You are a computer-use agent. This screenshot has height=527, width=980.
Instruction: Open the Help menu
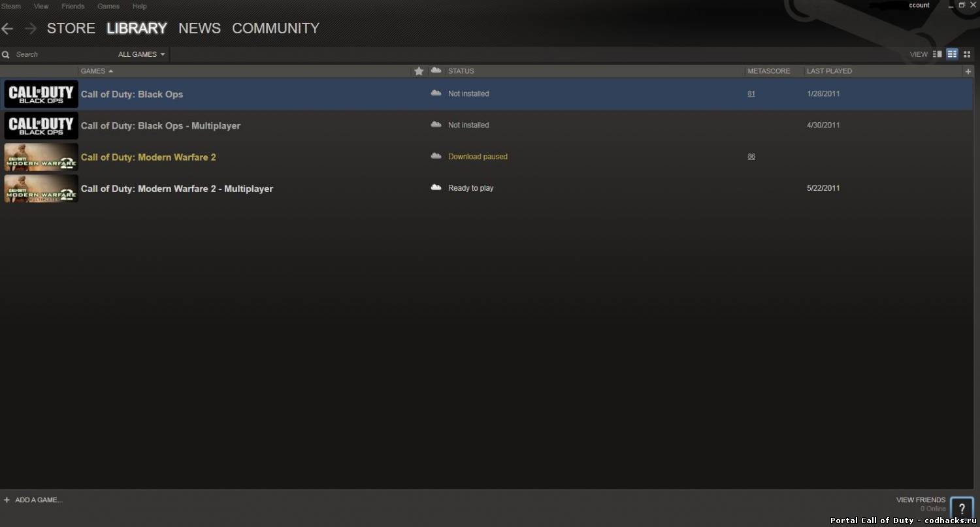[x=140, y=6]
